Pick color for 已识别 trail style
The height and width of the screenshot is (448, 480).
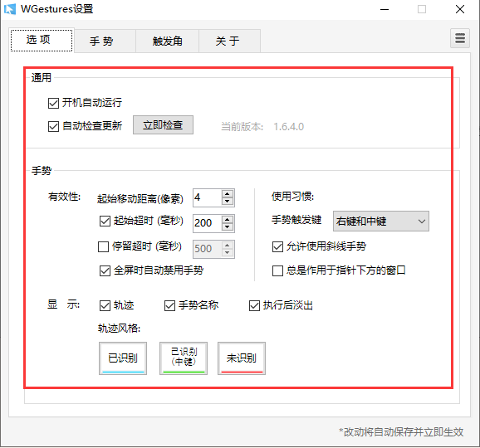123,358
